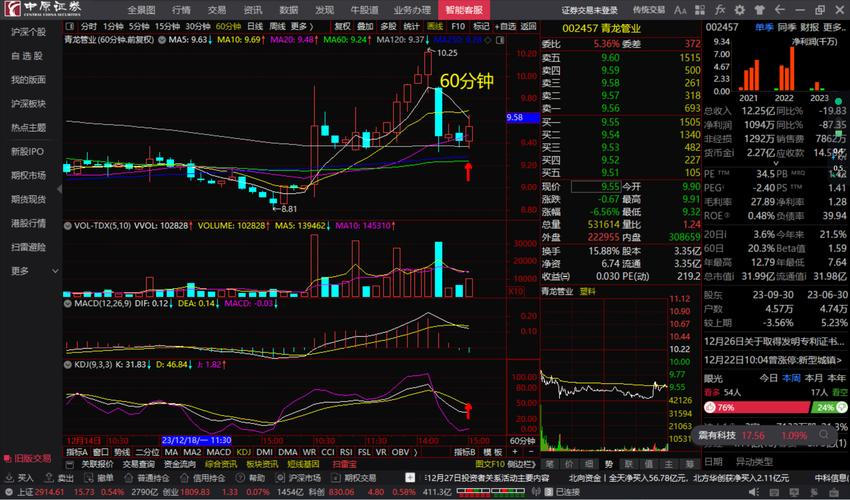
Task: Click the round badge next to MACD(12,26,9)
Action: pos(68,304)
